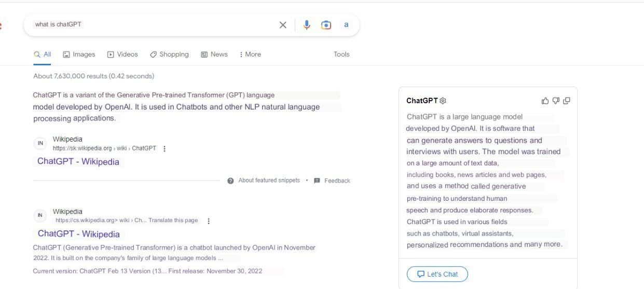Switch to the News tab
This screenshot has height=289, width=644.
tap(214, 54)
